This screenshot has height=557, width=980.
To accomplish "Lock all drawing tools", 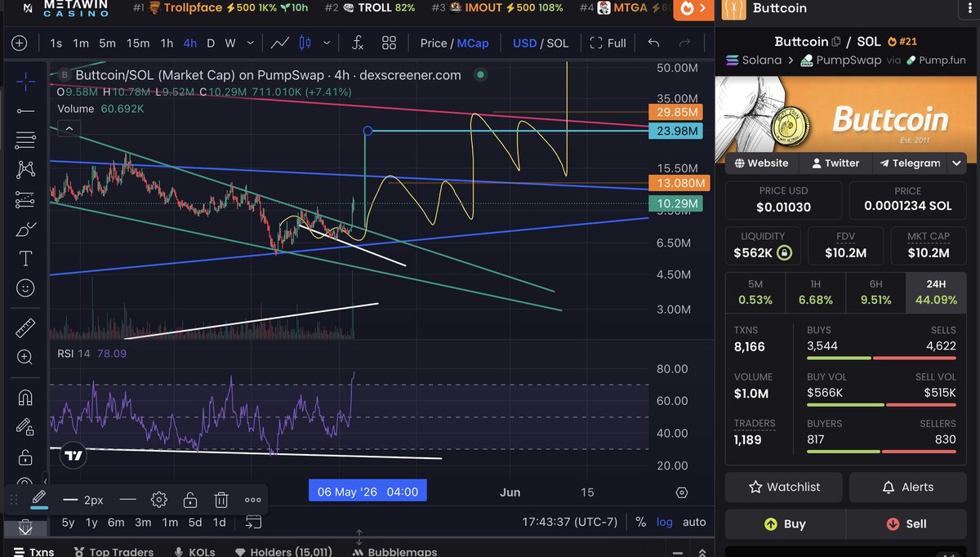I will 25,457.
